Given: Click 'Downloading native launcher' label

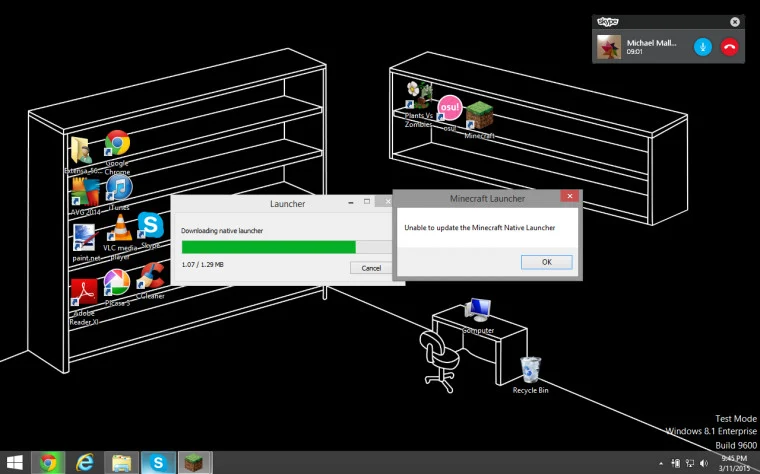Looking at the screenshot, I should point(222,231).
